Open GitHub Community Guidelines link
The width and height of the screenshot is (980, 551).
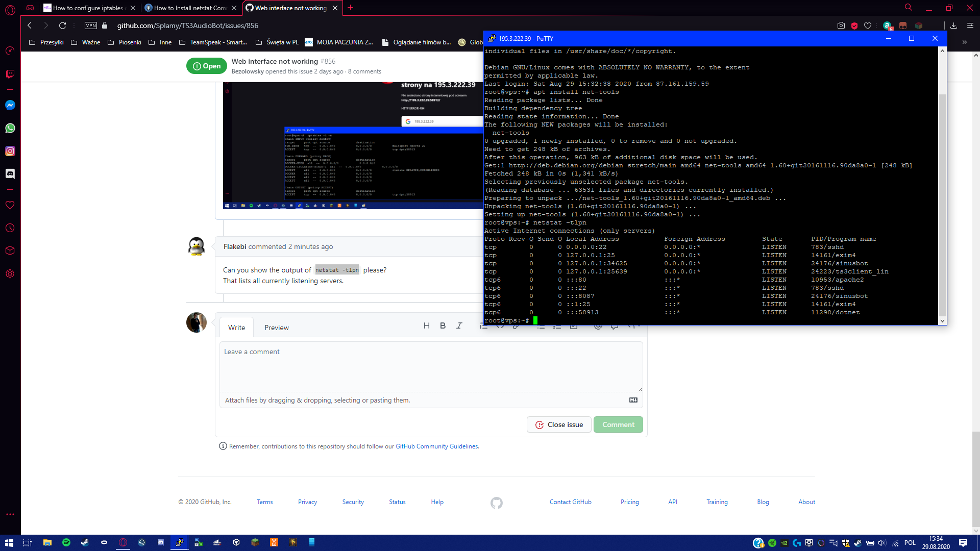[436, 446]
